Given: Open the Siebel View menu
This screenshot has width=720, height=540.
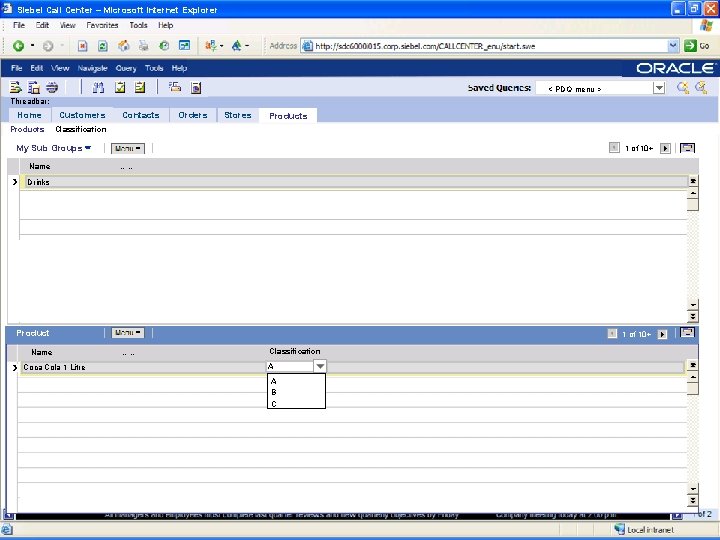Looking at the screenshot, I should (60, 68).
